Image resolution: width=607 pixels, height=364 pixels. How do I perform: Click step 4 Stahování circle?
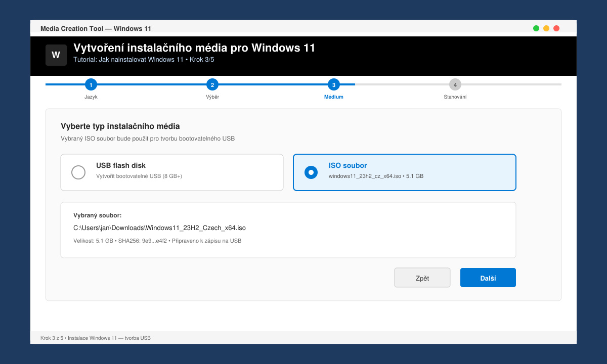click(x=455, y=84)
